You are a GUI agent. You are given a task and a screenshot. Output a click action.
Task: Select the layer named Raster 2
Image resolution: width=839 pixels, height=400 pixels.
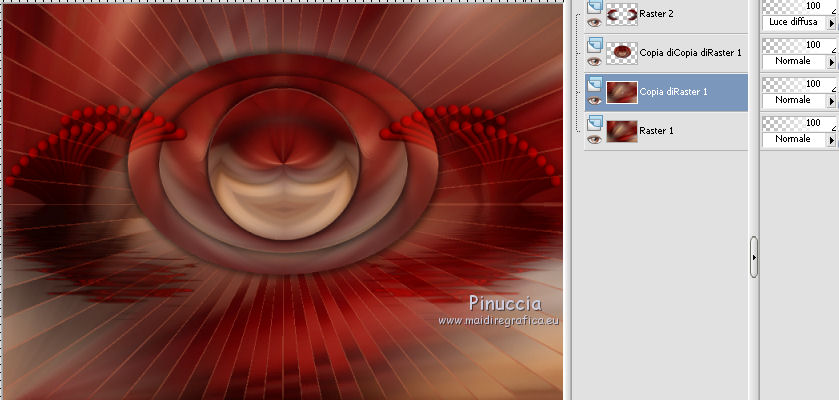point(656,14)
